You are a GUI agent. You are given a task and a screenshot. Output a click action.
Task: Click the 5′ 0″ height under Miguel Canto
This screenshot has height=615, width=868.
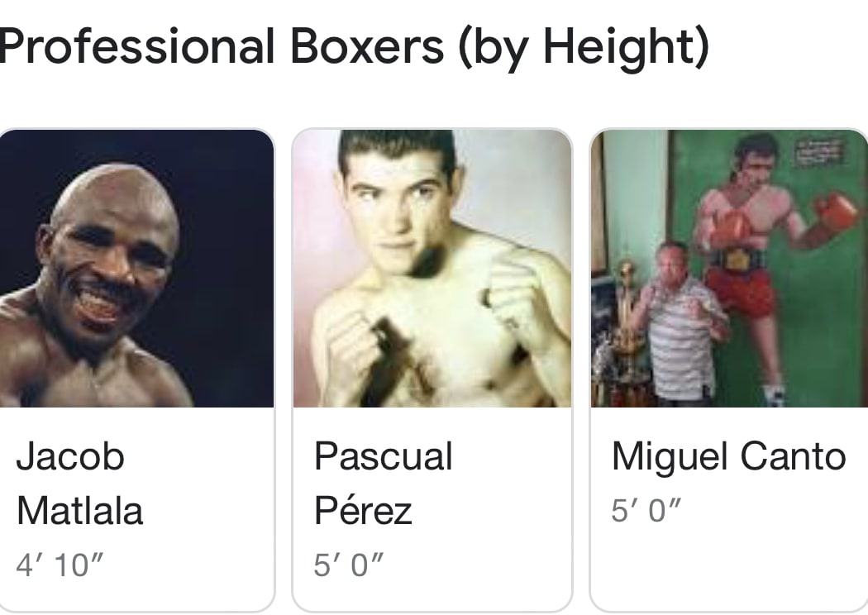click(646, 512)
